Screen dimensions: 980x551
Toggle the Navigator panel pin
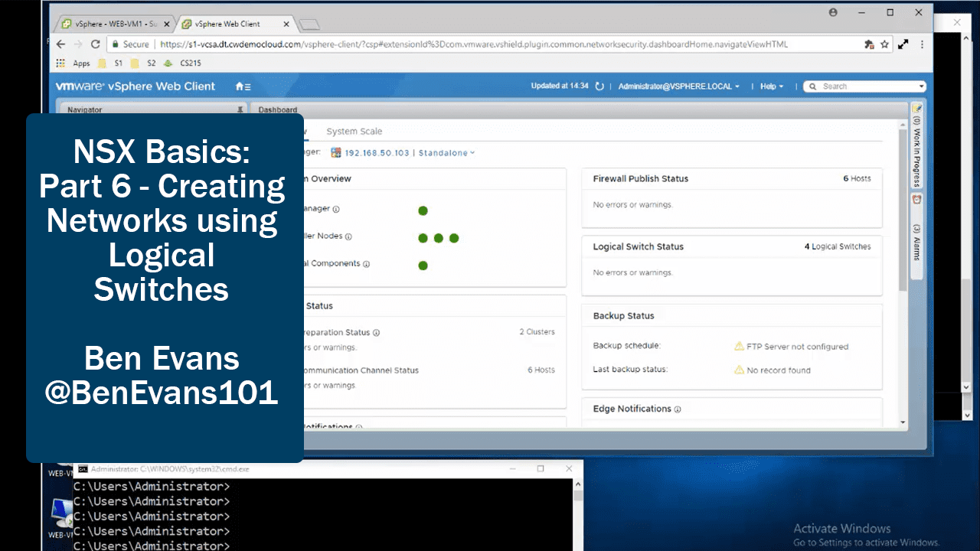[241, 109]
